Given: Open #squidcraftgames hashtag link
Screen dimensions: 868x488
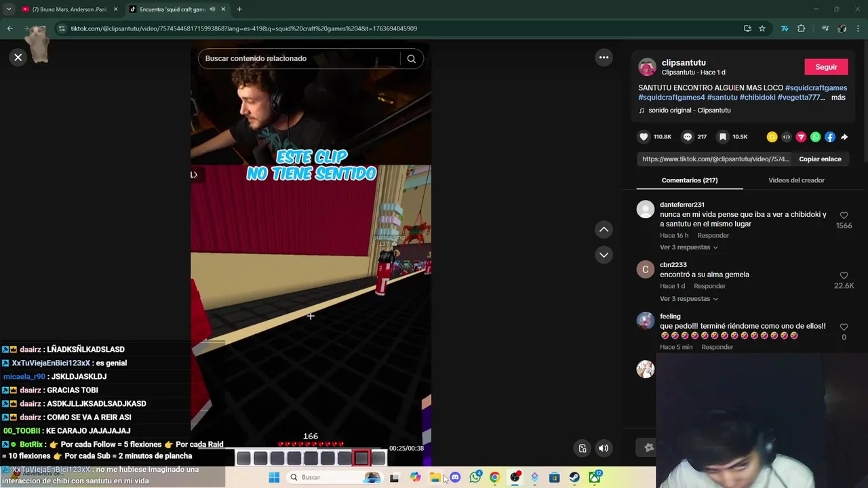Looking at the screenshot, I should pyautogui.click(x=816, y=88).
